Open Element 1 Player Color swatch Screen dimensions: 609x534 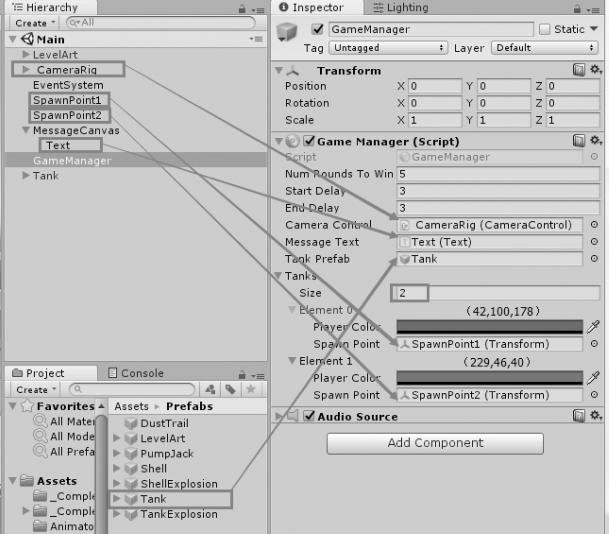[x=489, y=377]
